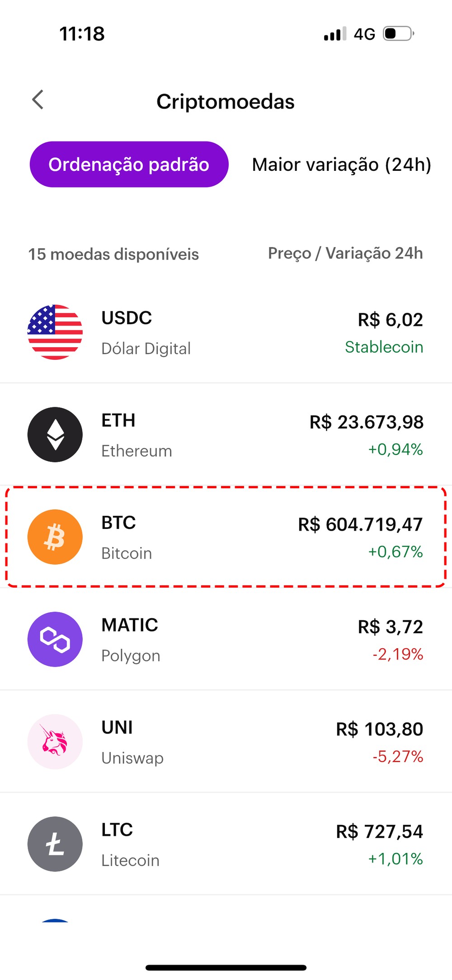This screenshot has height=980, width=452.
Task: Tap the gray Litecoin logo icon
Action: pos(55,844)
